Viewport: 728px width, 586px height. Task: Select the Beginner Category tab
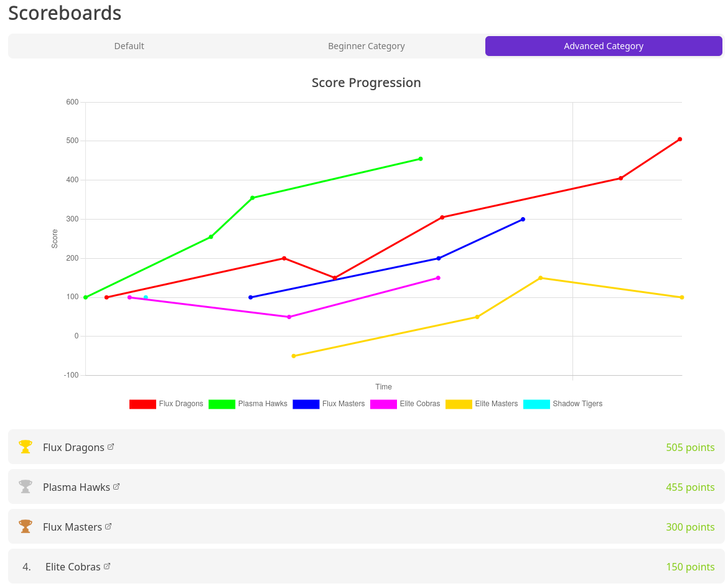(x=366, y=46)
